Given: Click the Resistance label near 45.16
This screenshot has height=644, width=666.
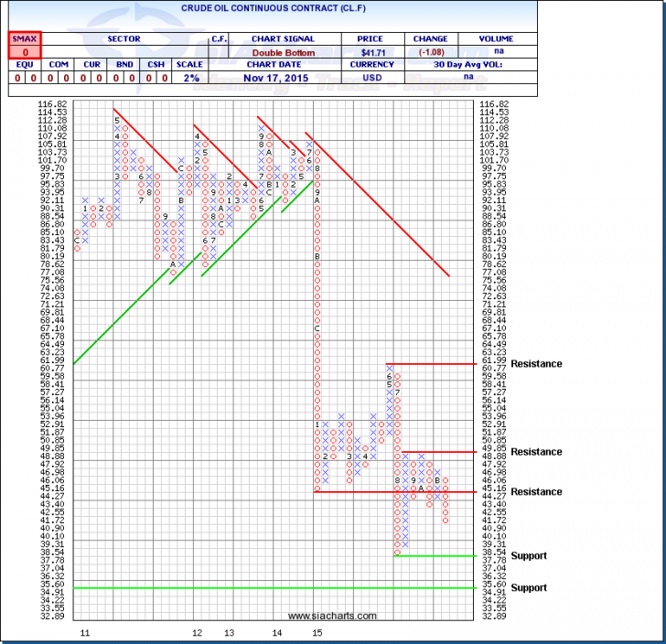Looking at the screenshot, I should [x=537, y=492].
